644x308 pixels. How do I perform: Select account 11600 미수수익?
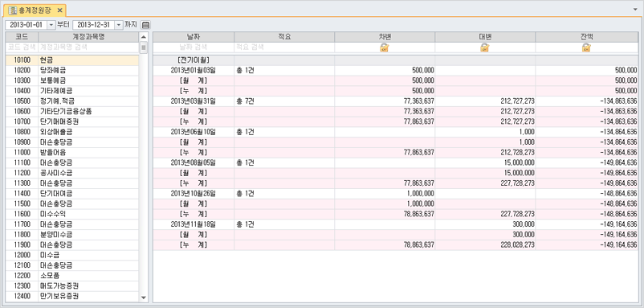click(72, 214)
